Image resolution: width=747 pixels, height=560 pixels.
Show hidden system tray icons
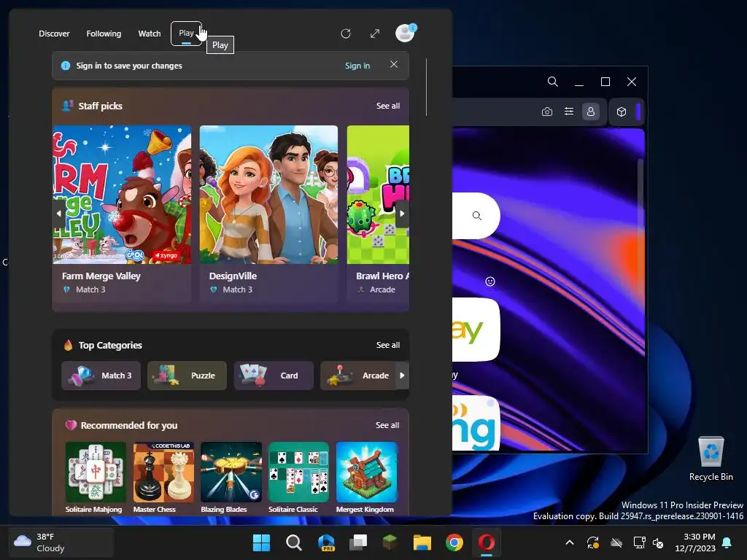tap(569, 542)
